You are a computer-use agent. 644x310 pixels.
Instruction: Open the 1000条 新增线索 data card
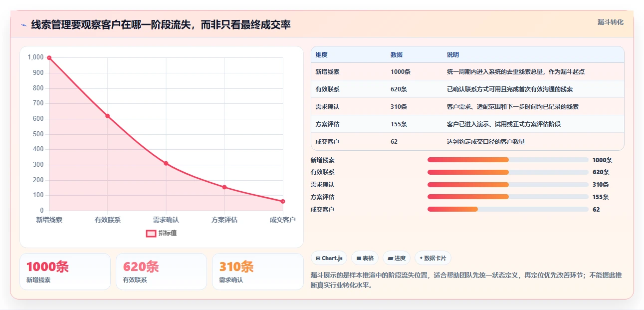click(65, 272)
